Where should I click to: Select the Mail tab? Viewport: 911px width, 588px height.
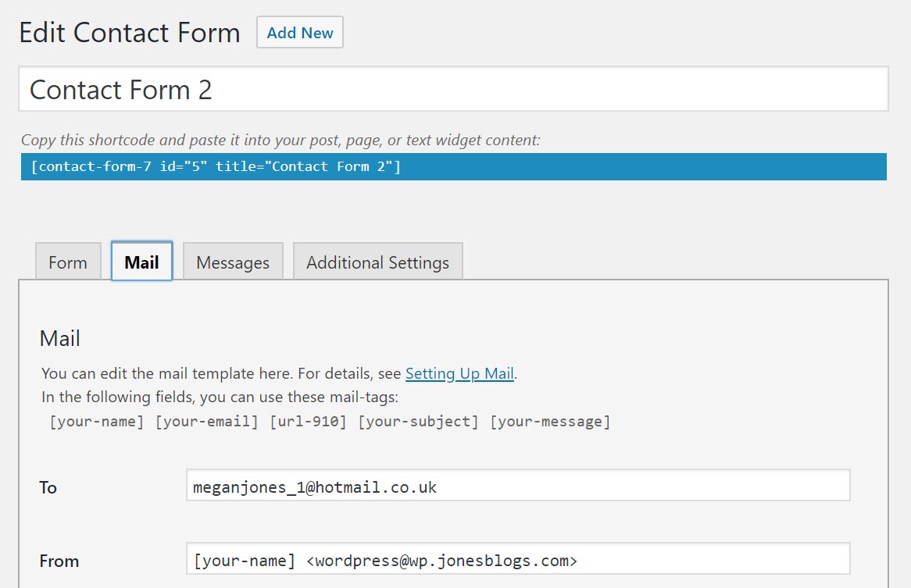pos(142,262)
